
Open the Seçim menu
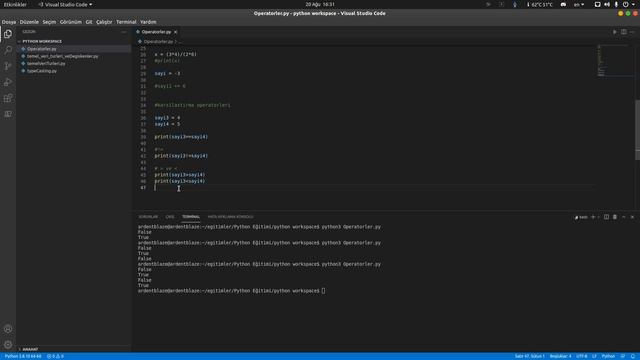(x=49, y=22)
